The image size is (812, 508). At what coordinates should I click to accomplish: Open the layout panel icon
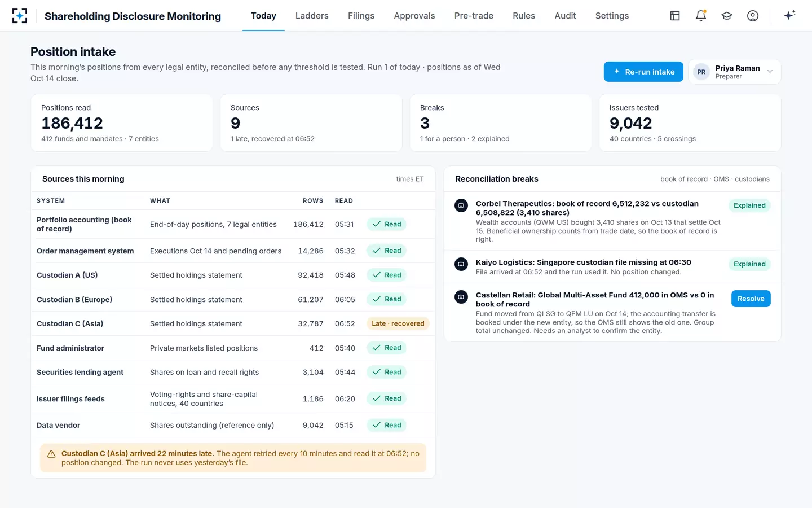(x=675, y=16)
